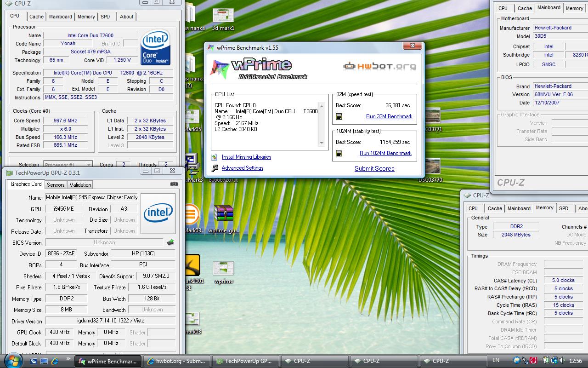
Task: Click the hwbot.org logo in wPrime
Action: pos(379,66)
